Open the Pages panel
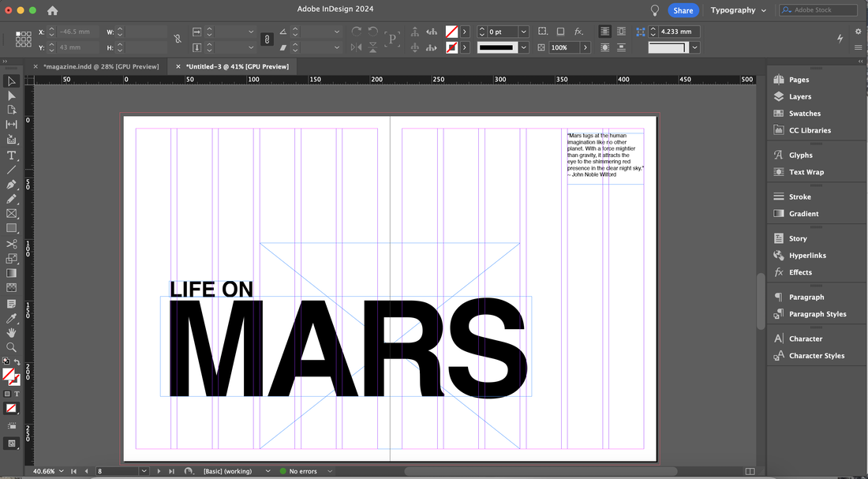This screenshot has height=479, width=868. [x=799, y=80]
